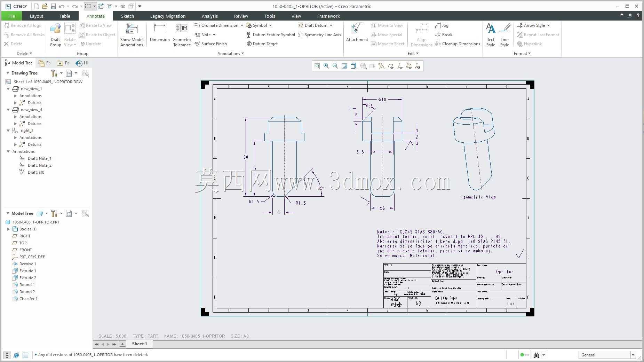Select Extrude 2 feature in model tree
This screenshot has width=644, height=362.
[x=27, y=278]
